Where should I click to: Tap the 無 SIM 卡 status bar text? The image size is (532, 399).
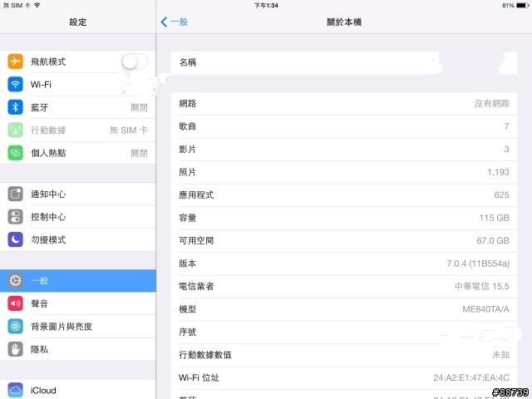pos(17,6)
